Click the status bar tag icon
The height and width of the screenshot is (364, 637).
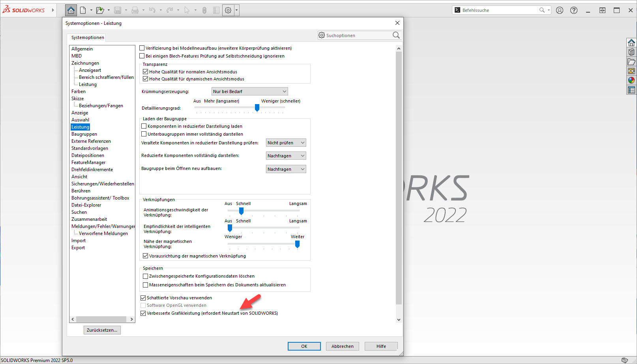pyautogui.click(x=625, y=360)
